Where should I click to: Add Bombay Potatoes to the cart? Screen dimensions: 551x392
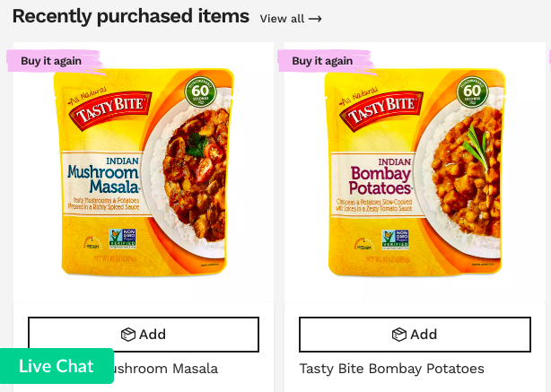point(415,335)
